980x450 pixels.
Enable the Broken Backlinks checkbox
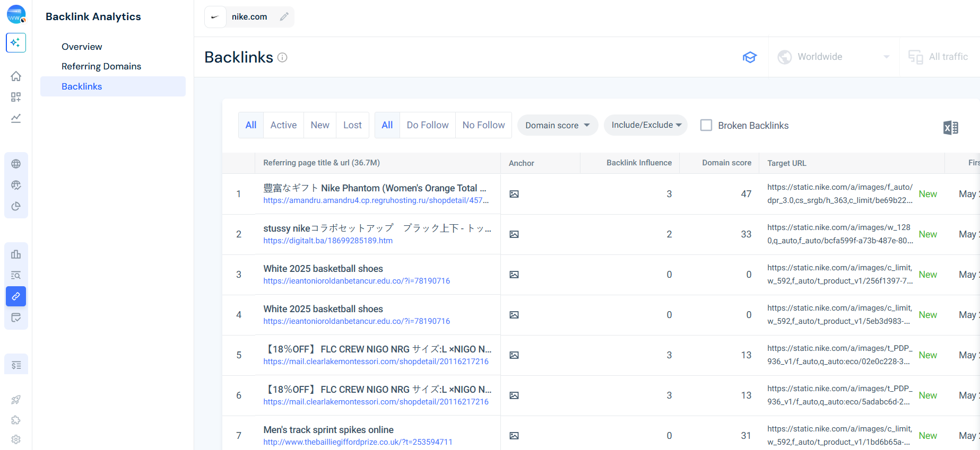[706, 125]
